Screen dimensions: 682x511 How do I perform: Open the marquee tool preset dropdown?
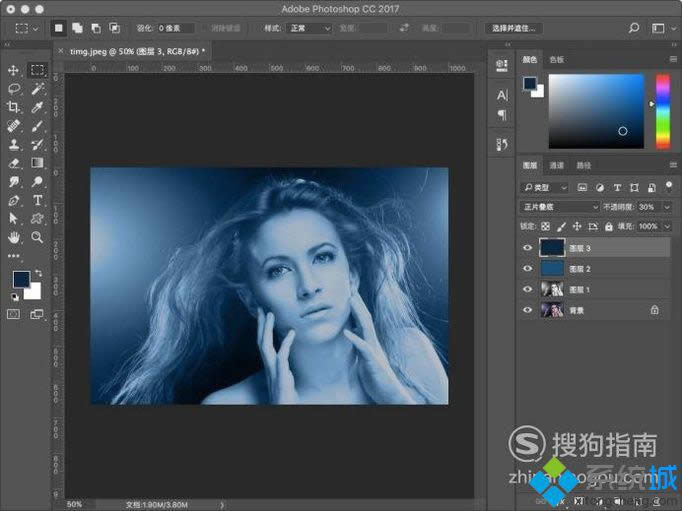(x=36, y=29)
